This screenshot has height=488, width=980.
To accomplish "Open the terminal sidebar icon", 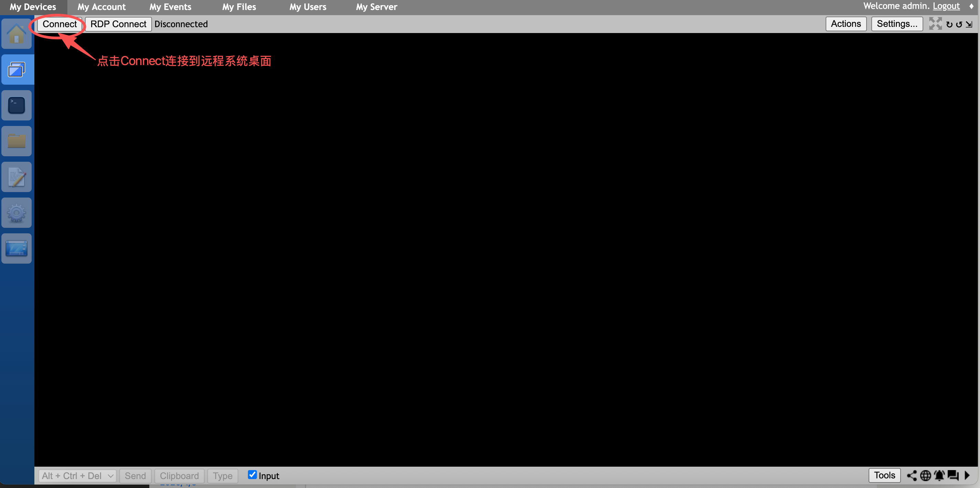I will tap(17, 105).
